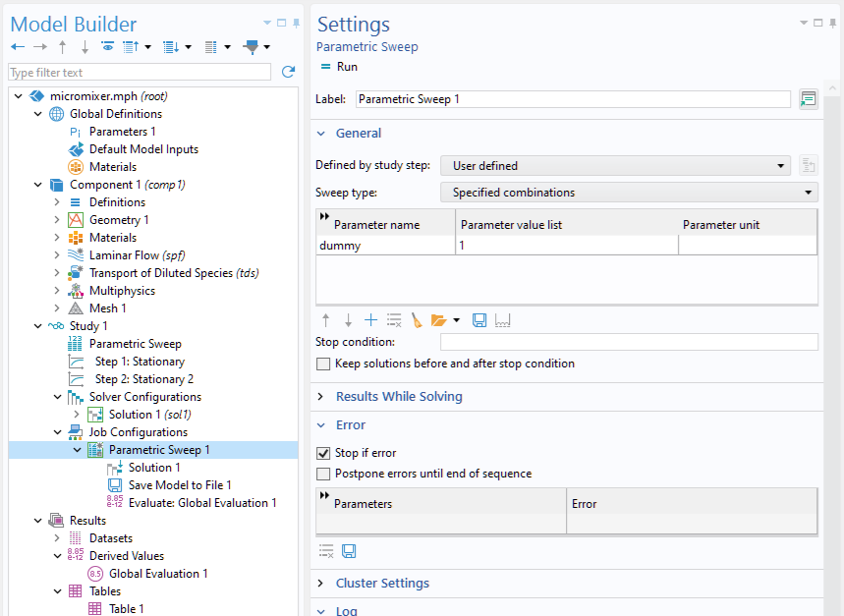Image resolution: width=844 pixels, height=616 pixels.
Task: Uncheck the Stop if error checkbox
Action: click(x=324, y=454)
